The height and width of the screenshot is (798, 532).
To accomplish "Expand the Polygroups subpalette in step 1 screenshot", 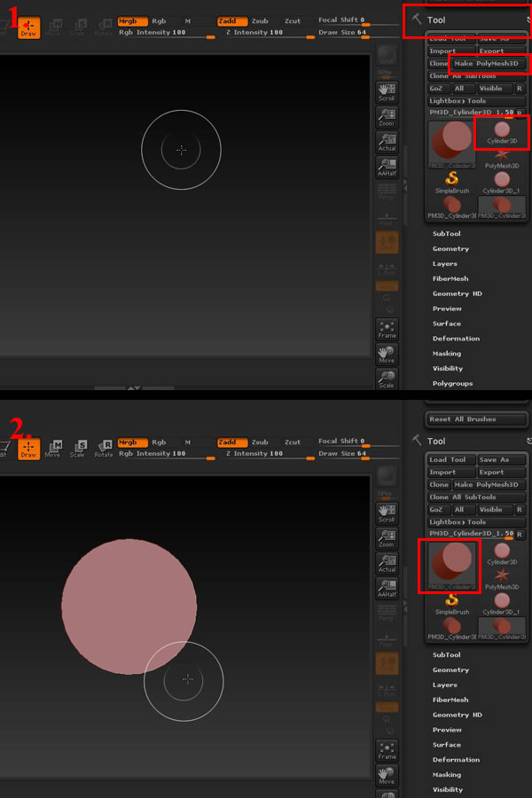I will coord(452,383).
